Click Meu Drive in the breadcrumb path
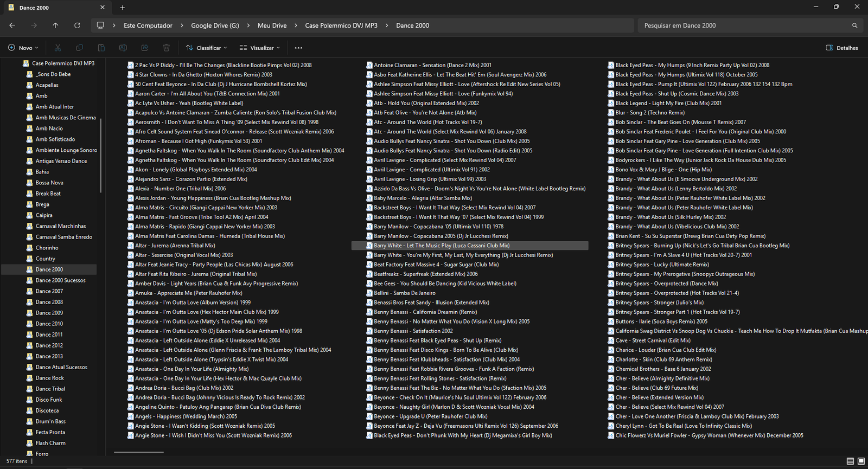 click(272, 25)
